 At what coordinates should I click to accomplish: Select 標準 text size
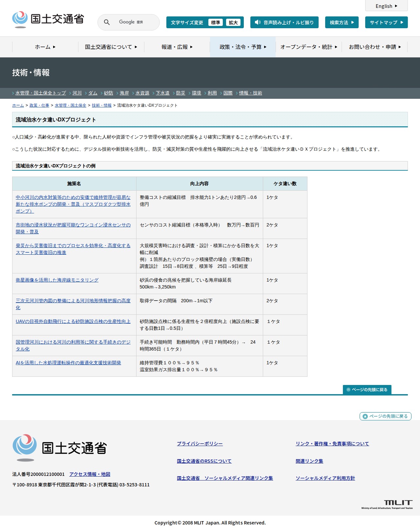coord(216,22)
